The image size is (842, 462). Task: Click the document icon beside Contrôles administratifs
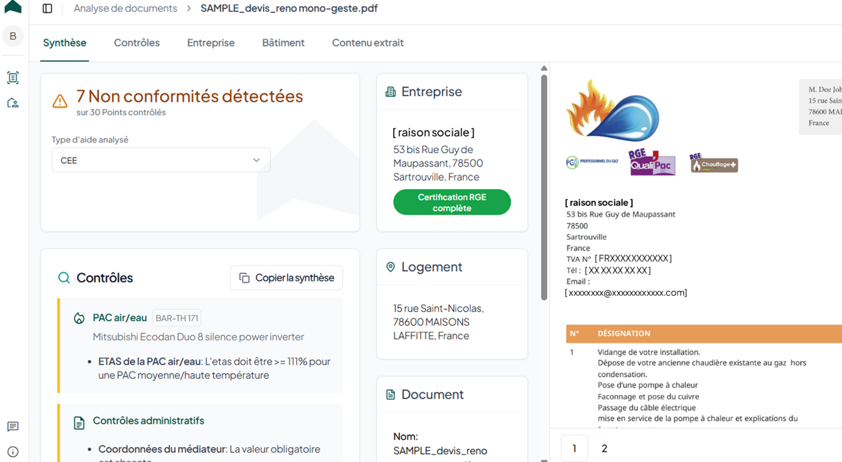coord(79,422)
